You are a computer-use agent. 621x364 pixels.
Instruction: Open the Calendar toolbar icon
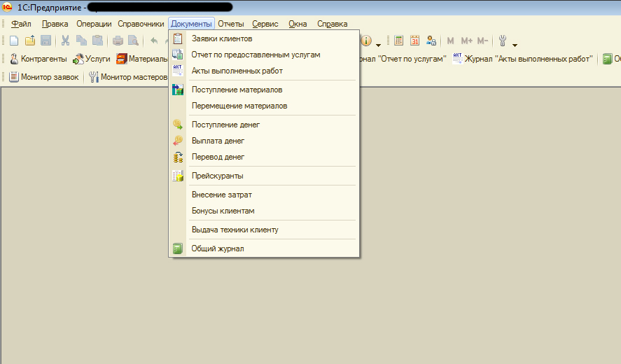415,41
